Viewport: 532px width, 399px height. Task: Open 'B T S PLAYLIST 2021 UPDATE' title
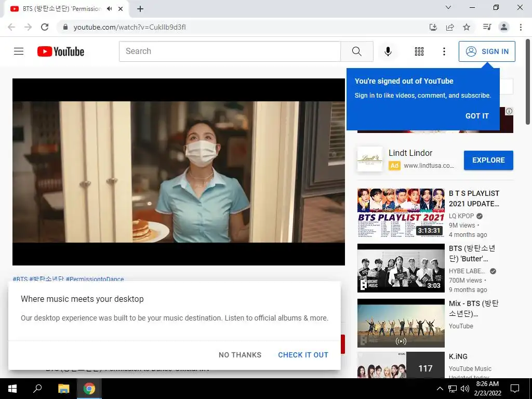click(474, 198)
